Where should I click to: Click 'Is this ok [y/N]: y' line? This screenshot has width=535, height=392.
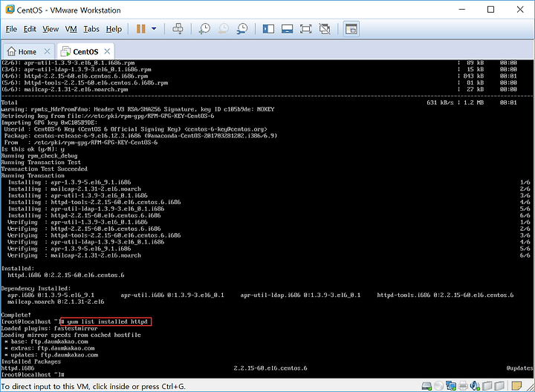[x=33, y=149]
